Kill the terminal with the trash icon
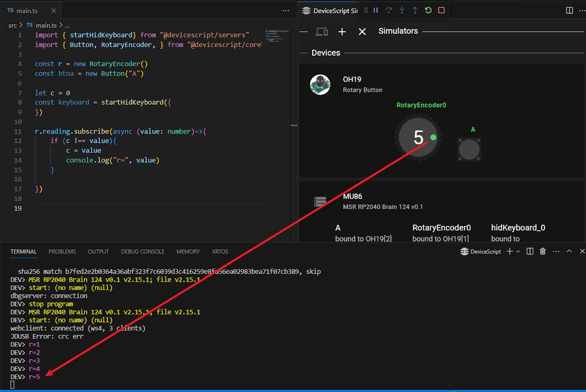This screenshot has width=586, height=392. coord(543,251)
